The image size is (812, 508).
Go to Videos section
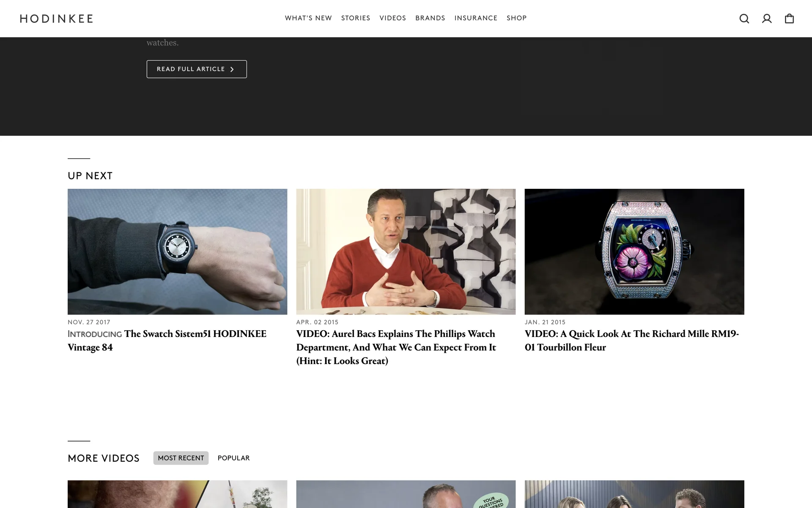(392, 18)
